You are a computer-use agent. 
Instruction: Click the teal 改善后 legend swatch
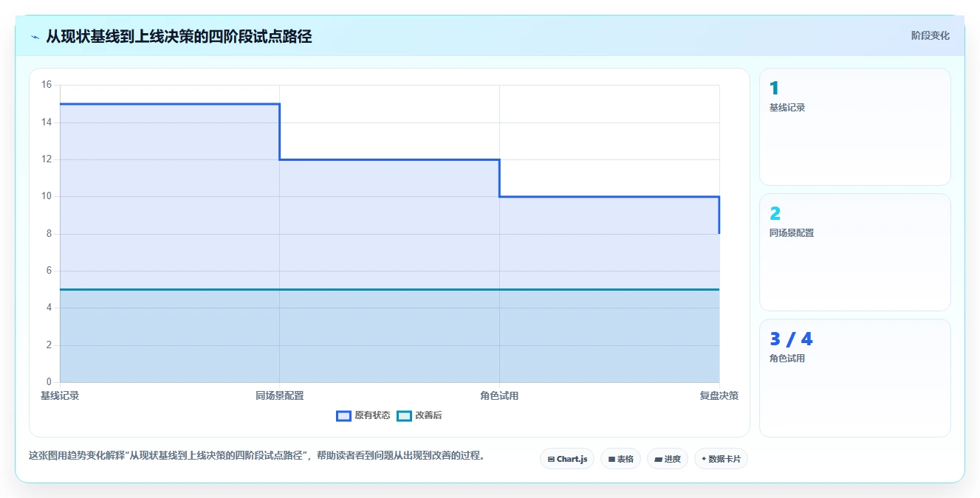pyautogui.click(x=404, y=416)
